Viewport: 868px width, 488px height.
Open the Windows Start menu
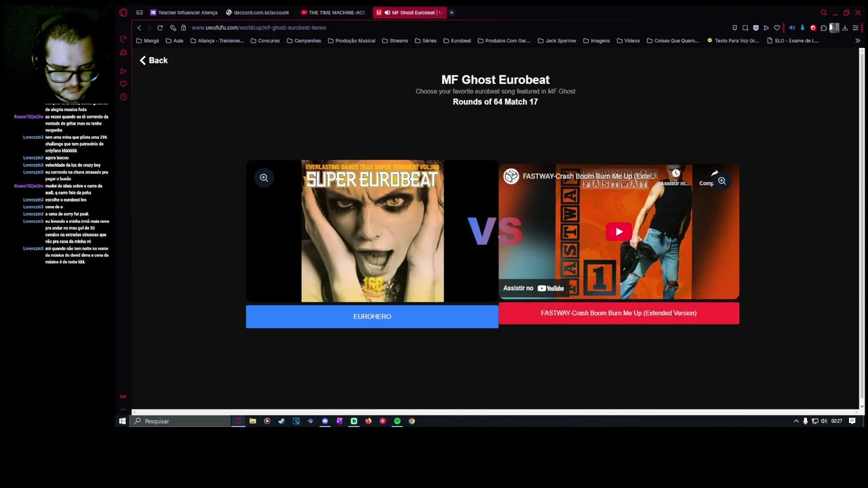(x=122, y=421)
